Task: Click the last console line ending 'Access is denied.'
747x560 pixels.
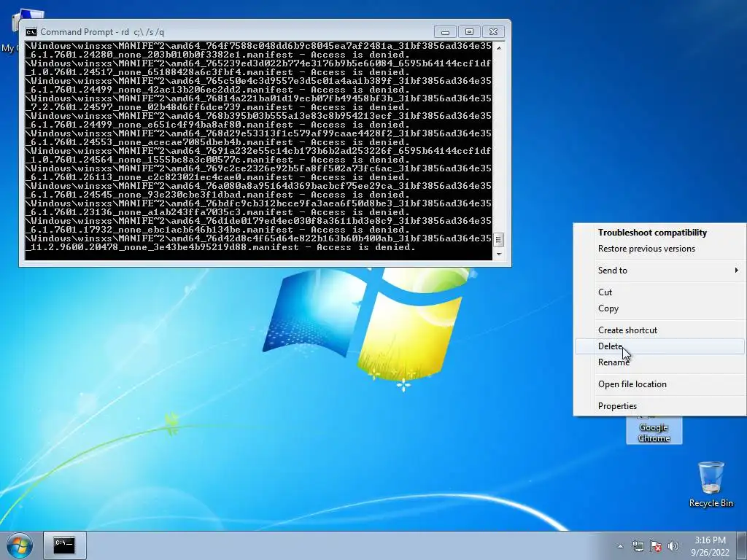Action: pyautogui.click(x=220, y=247)
